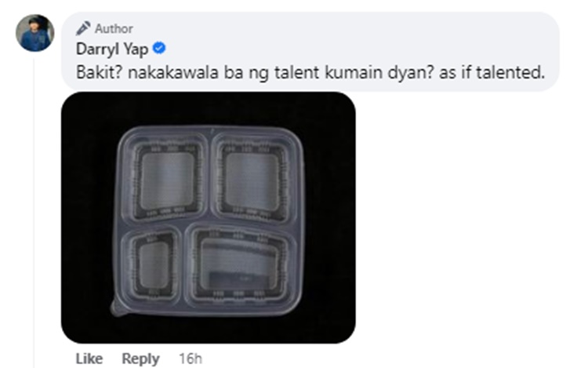Click the vertical reply thread line
The height and width of the screenshot is (368, 588).
coord(34,212)
